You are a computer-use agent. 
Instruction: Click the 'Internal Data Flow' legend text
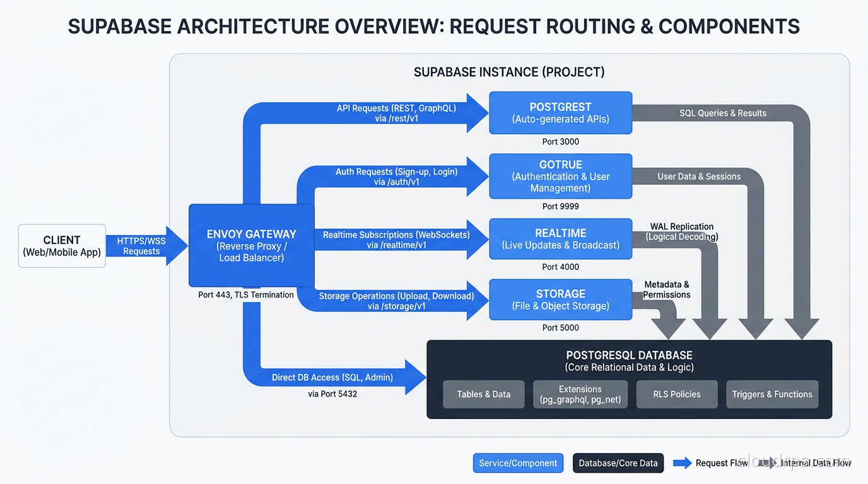(816, 463)
